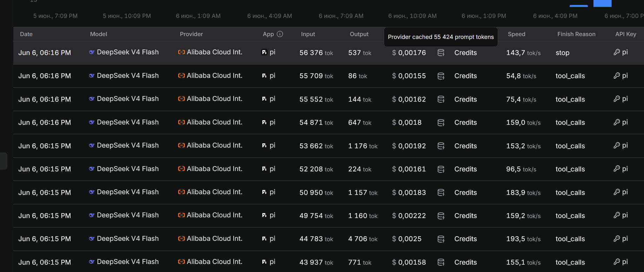
Task: Click the output value 4 706 tok
Action: [x=363, y=239]
